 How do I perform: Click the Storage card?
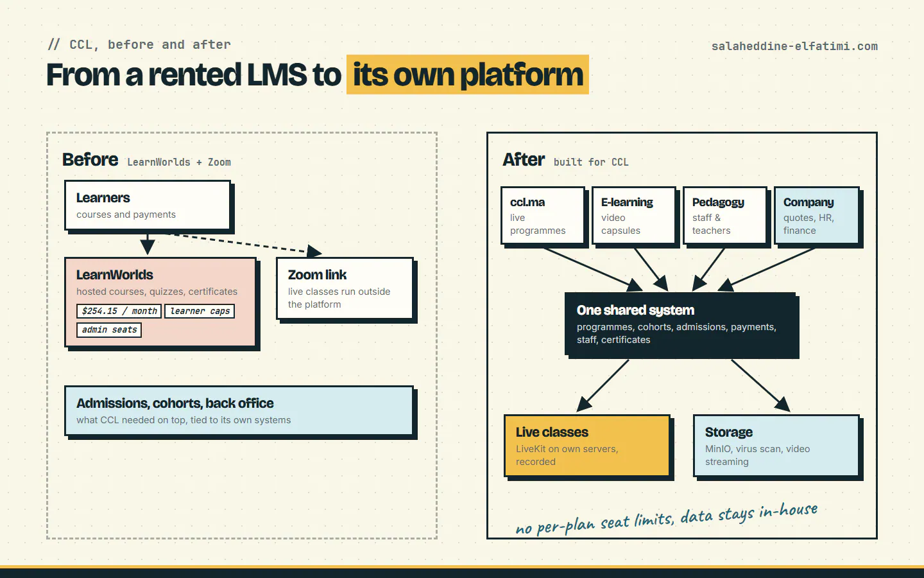click(776, 446)
